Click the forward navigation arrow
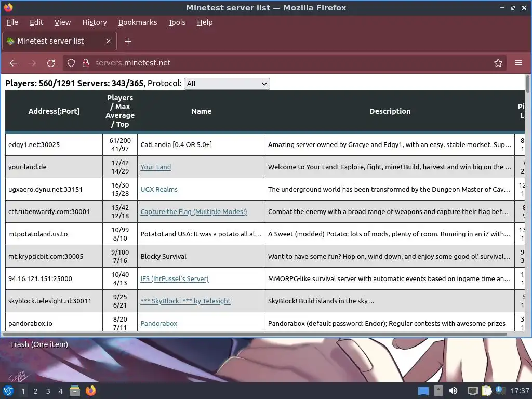The width and height of the screenshot is (532, 399). 32,63
